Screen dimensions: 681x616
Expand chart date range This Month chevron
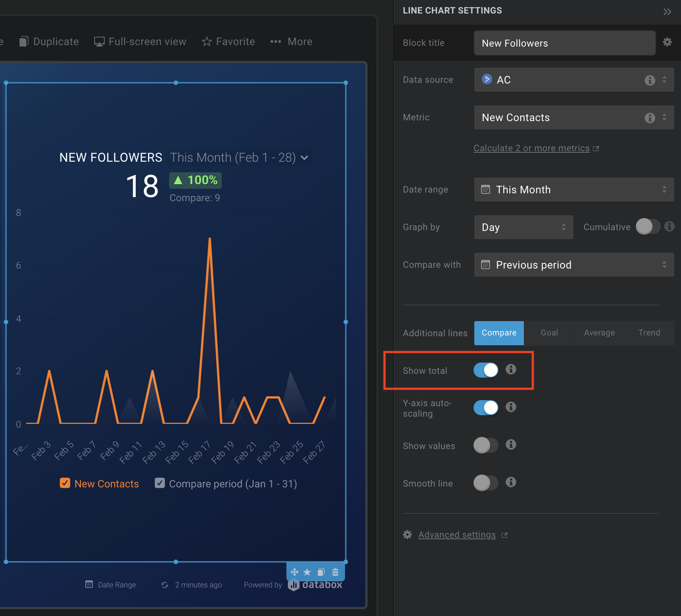[x=305, y=158]
